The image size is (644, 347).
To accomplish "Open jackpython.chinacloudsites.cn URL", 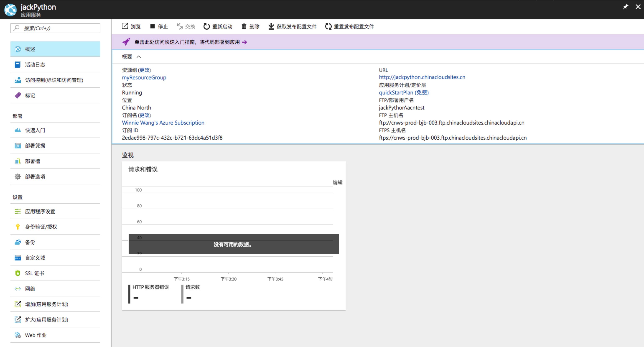I will pyautogui.click(x=422, y=77).
